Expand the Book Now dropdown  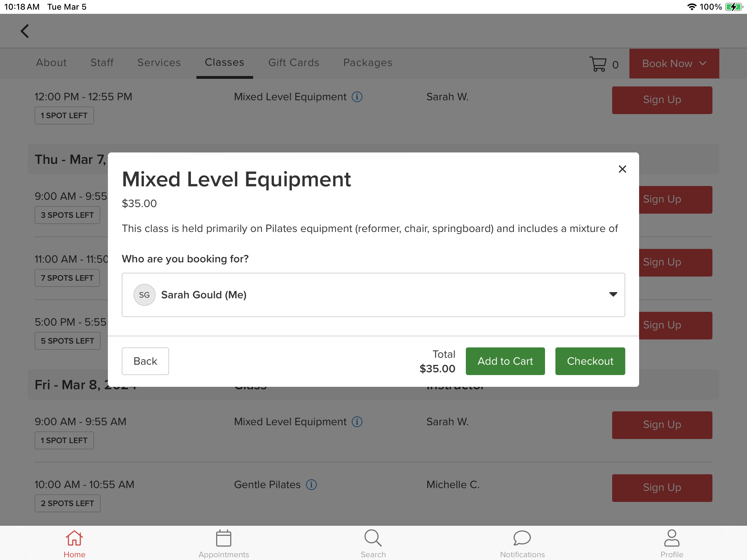tap(674, 64)
